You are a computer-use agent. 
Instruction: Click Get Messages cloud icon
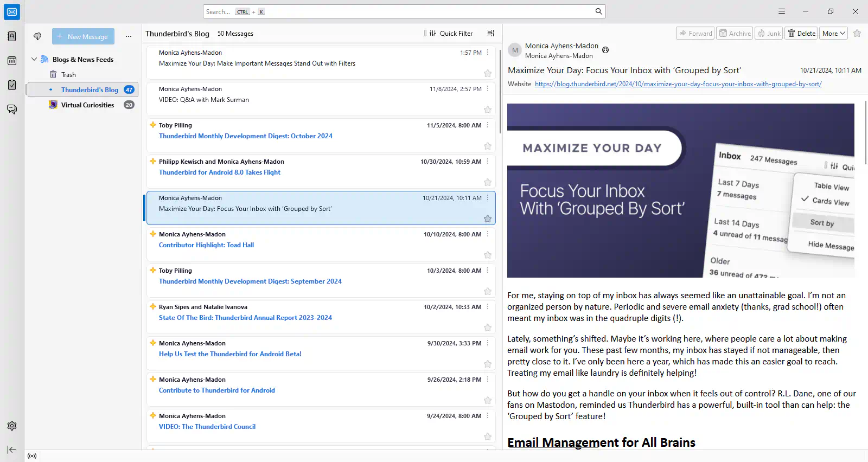37,36
